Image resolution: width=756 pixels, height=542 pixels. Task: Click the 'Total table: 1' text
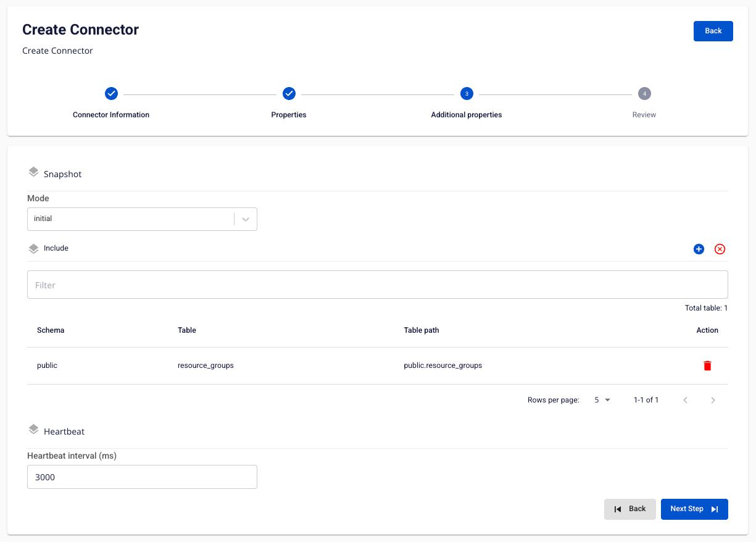click(706, 308)
